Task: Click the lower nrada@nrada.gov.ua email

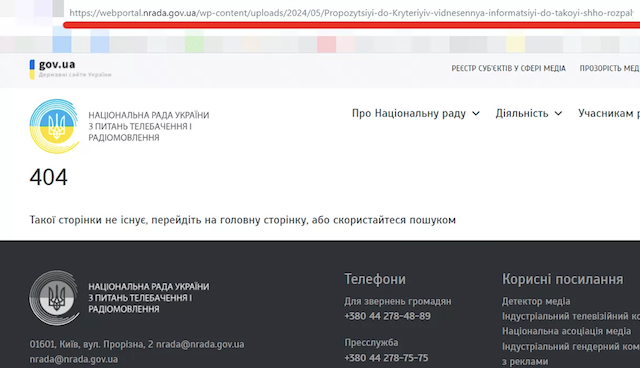Action: [73, 359]
